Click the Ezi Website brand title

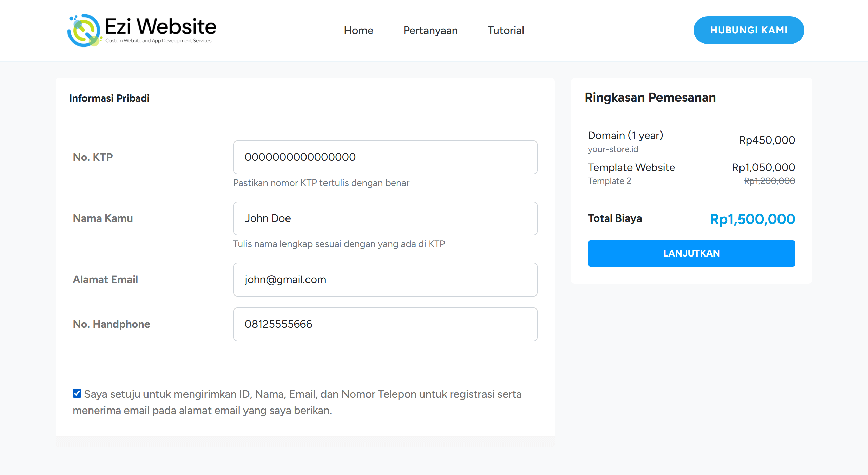pyautogui.click(x=160, y=26)
